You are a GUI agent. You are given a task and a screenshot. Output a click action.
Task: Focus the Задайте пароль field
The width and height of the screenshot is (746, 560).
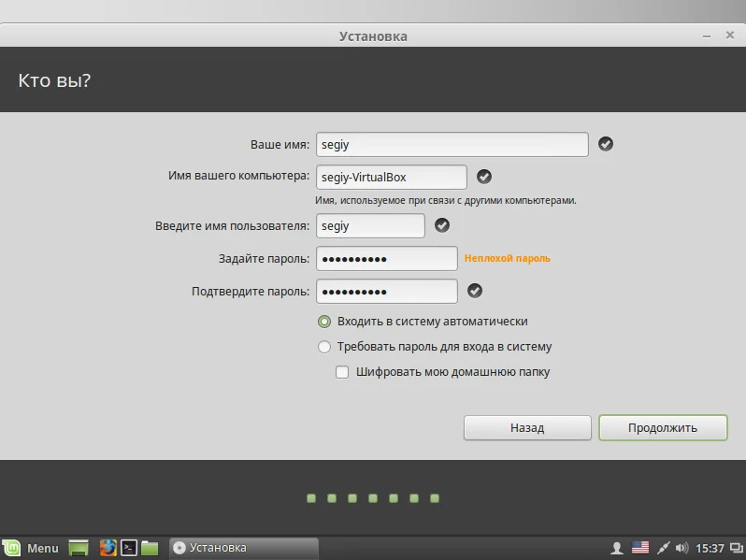coord(387,258)
